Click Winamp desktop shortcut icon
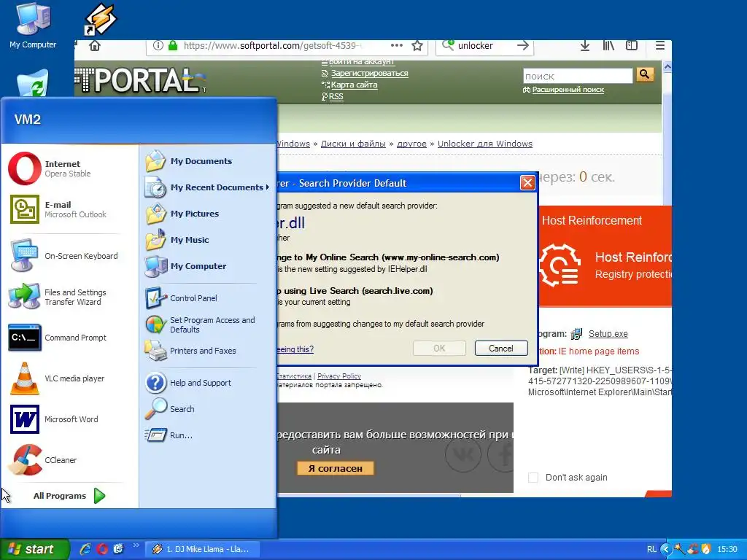 (100, 19)
